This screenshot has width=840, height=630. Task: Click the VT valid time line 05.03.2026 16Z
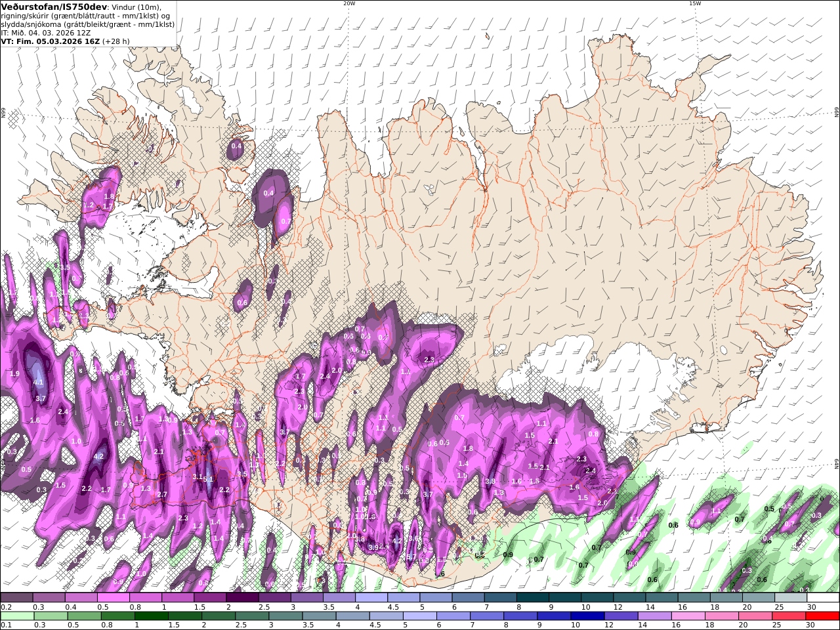65,41
